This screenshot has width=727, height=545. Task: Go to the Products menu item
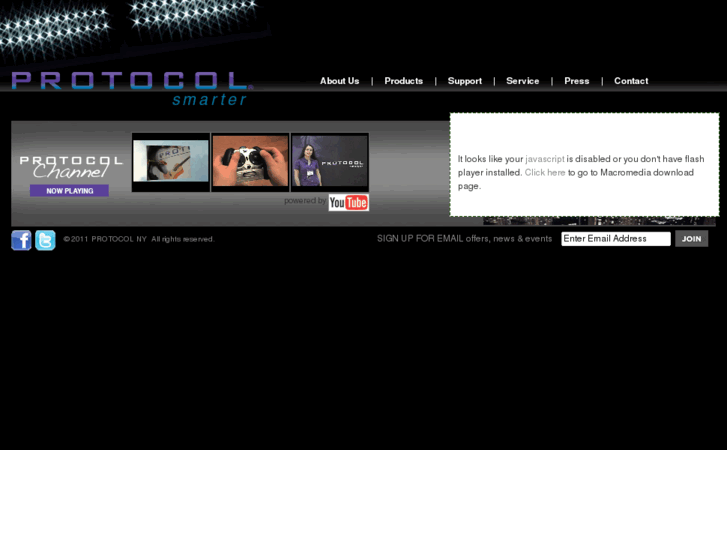[x=403, y=81]
